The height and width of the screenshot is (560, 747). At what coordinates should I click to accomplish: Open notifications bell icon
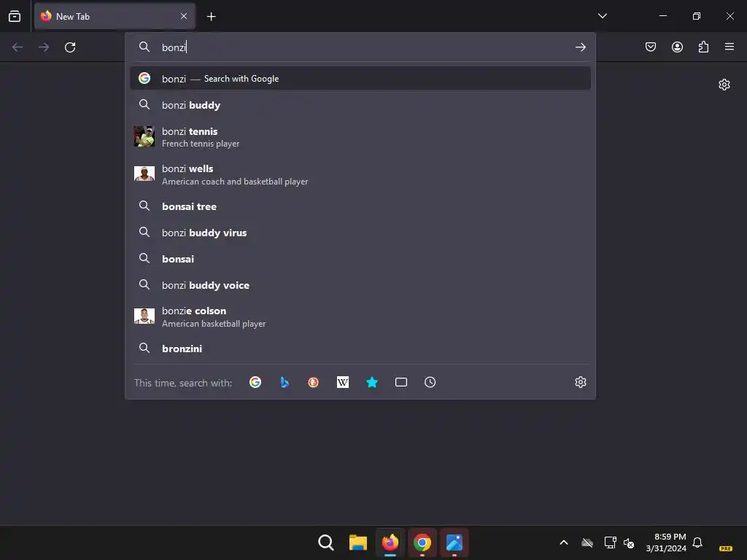(x=697, y=542)
